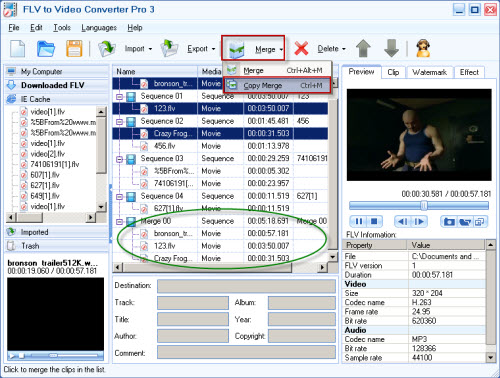Screen dimensions: 500x378
Task: Switch to the Effect tab
Action: tap(469, 72)
